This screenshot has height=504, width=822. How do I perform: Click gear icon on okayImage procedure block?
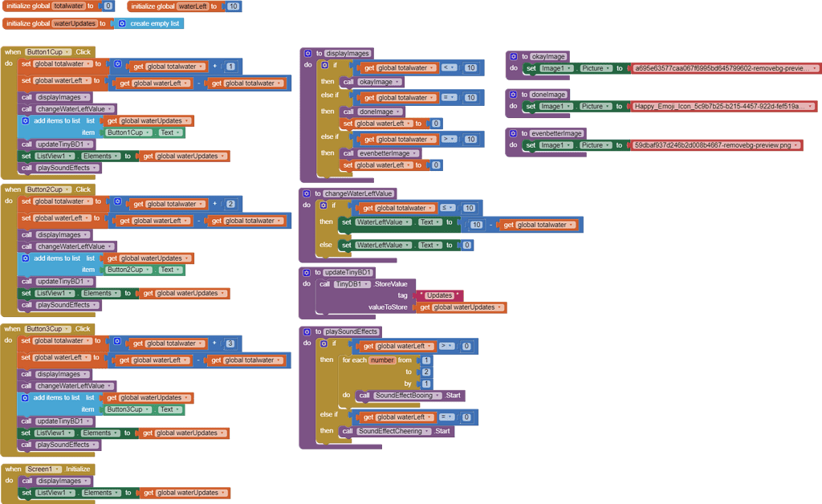tap(513, 57)
